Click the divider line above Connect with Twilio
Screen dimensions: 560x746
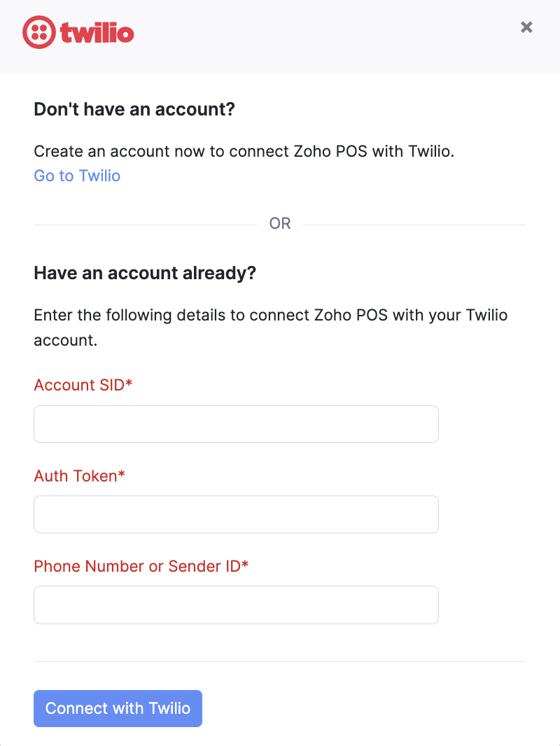280,661
